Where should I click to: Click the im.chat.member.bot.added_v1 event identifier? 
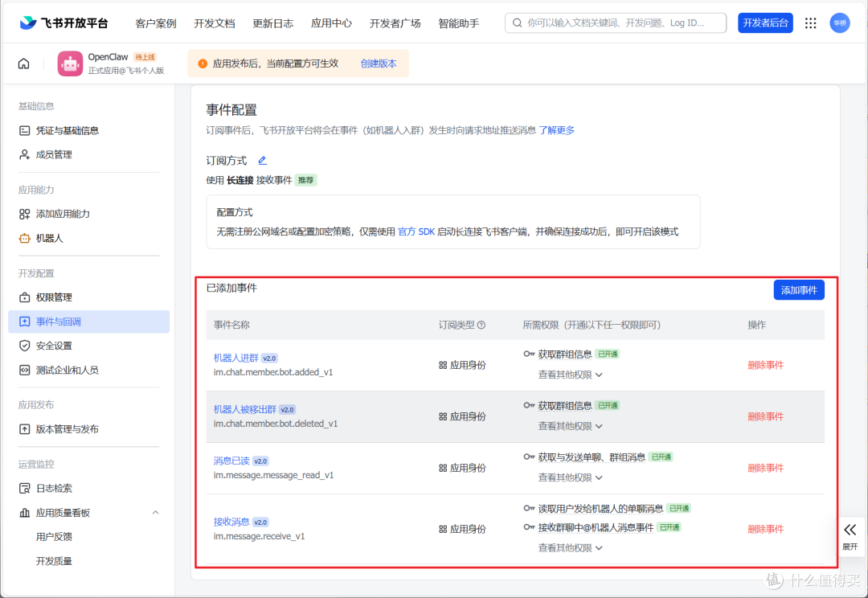[273, 373]
